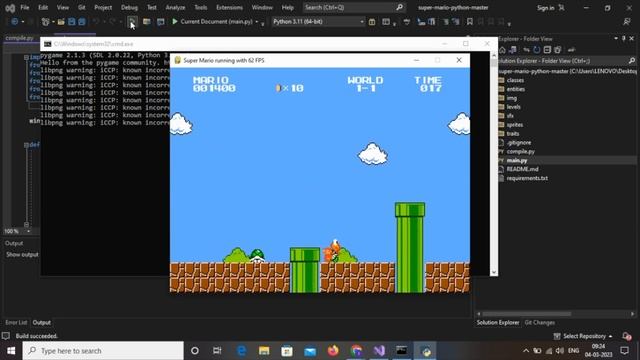Open the Window menu
640x360 pixels.
tap(262, 7)
